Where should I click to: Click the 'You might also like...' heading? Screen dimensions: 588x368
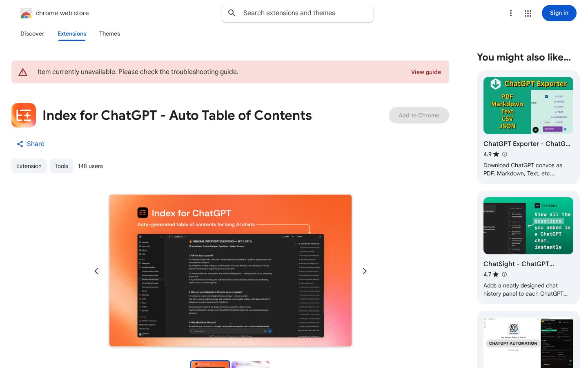coord(524,57)
